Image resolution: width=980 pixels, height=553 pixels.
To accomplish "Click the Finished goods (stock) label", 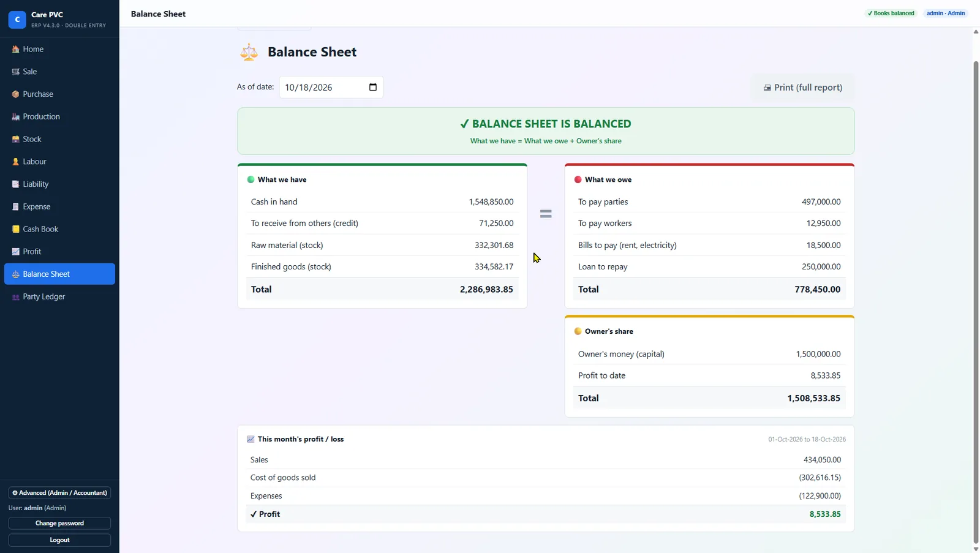I will point(291,266).
